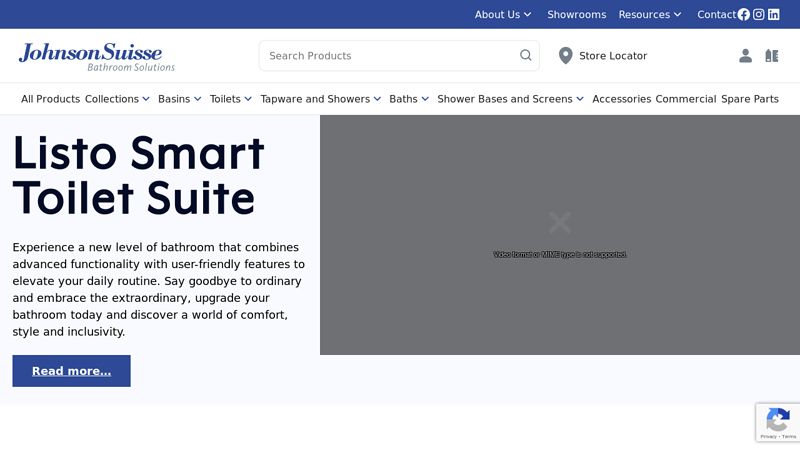Image resolution: width=800 pixels, height=450 pixels.
Task: Open the reCAPTCHA Privacy link
Action: [x=768, y=437]
